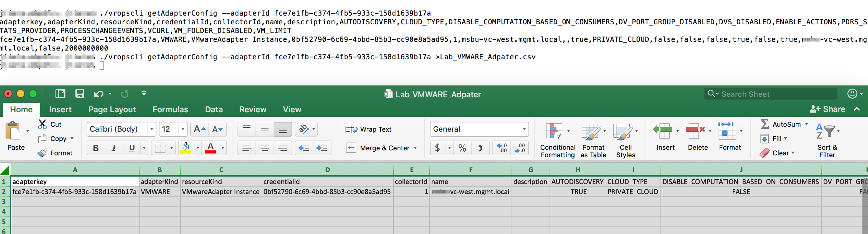Click the Redo arrow icon
The height and width of the screenshot is (234, 868).
pyautogui.click(x=125, y=94)
